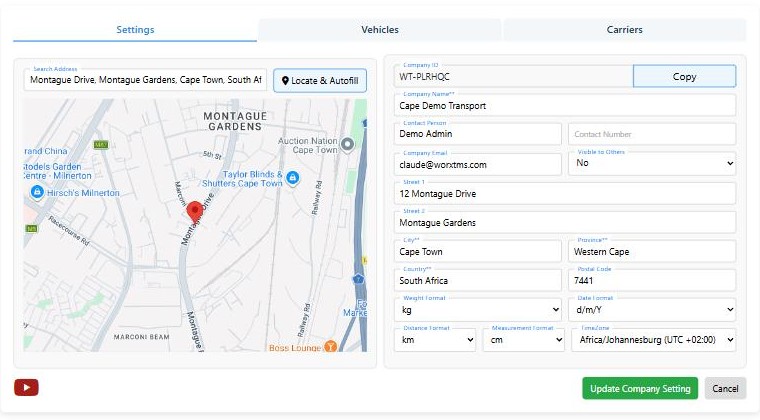Open the Weight Format dropdown
Screen dimensions: 760x420
coord(478,310)
